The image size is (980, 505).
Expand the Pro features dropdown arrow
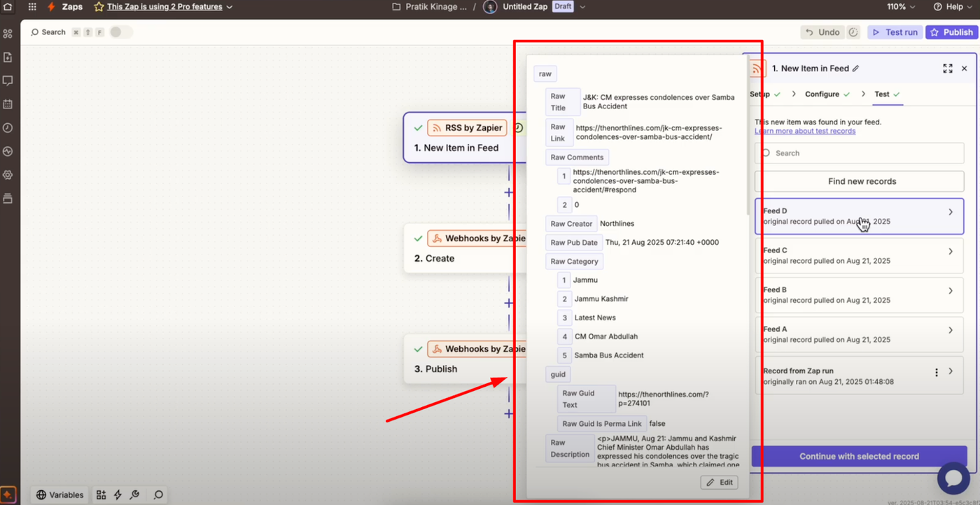tap(230, 7)
